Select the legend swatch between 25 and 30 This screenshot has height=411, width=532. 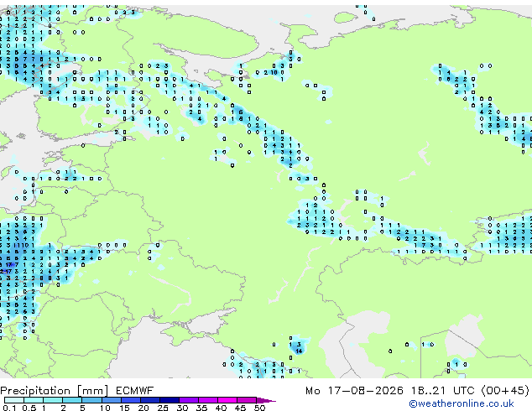(x=170, y=400)
